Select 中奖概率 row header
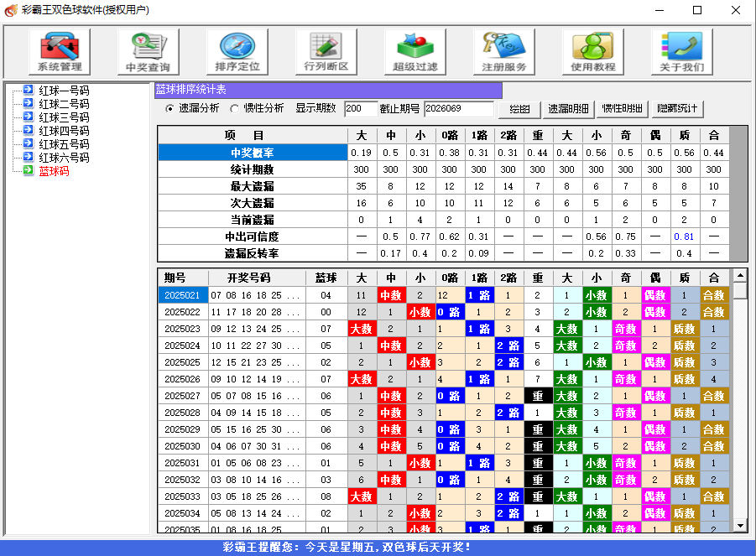 (253, 153)
